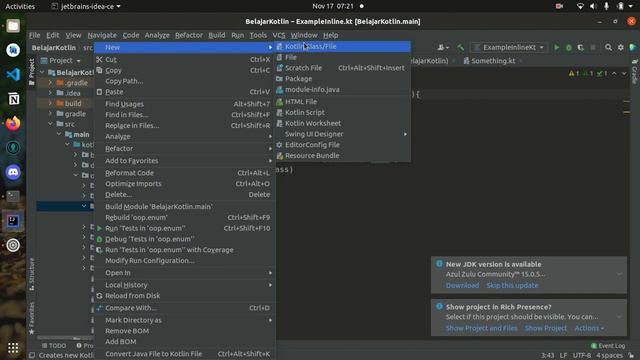The width and height of the screenshot is (640, 360).
Task: Run 'Tests in oop.enum'
Action: (184, 228)
